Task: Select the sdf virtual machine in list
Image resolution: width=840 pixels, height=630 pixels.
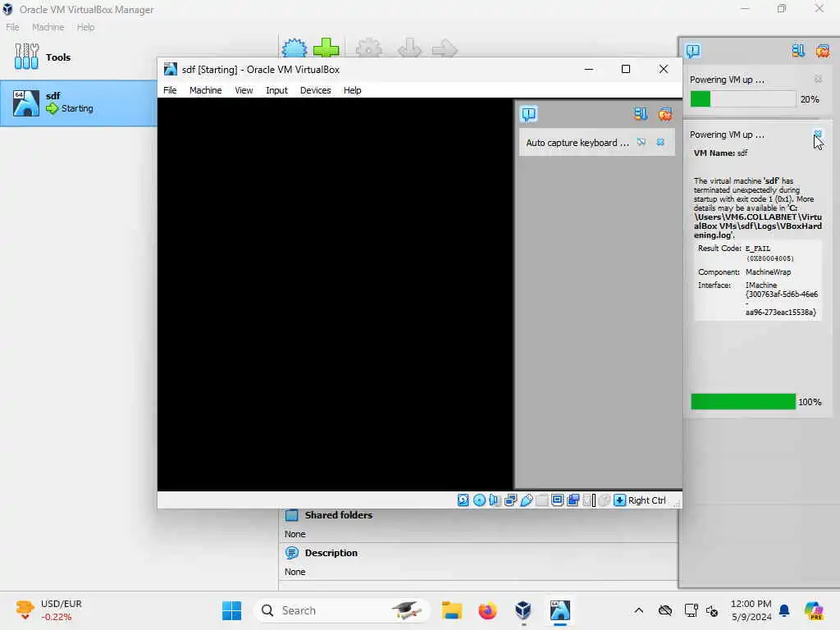Action: 78,103
